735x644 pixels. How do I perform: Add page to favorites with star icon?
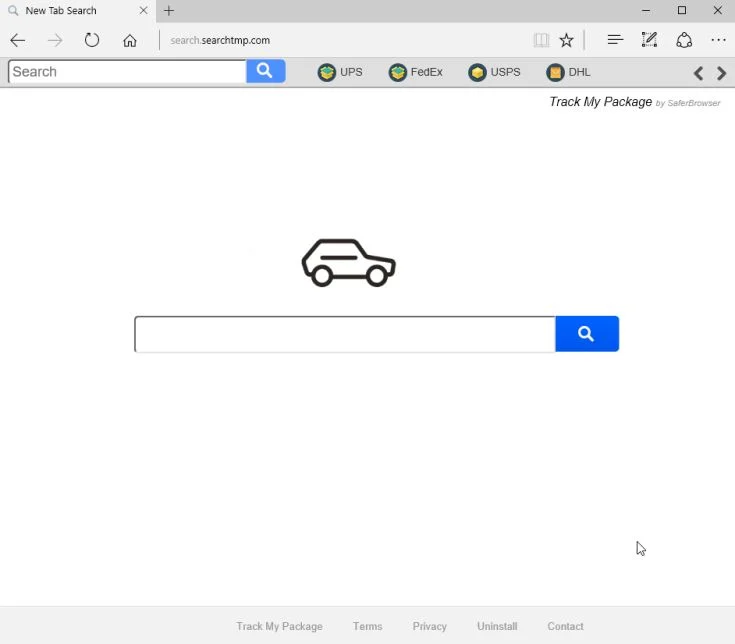click(x=566, y=40)
